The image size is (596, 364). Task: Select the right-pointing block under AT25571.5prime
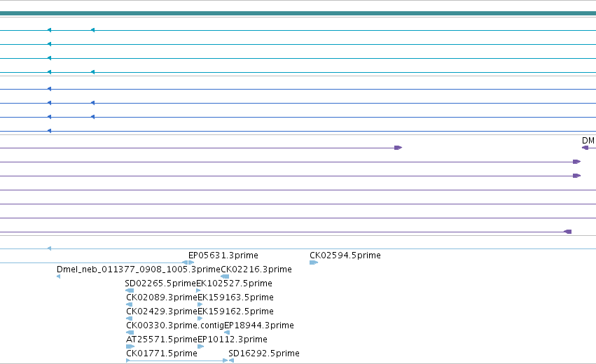130,346
